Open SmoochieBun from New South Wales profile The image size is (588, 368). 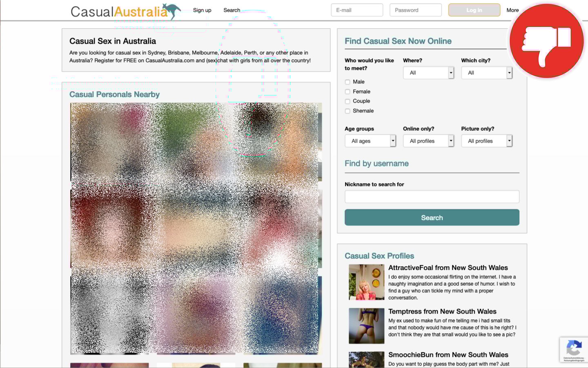click(x=448, y=355)
